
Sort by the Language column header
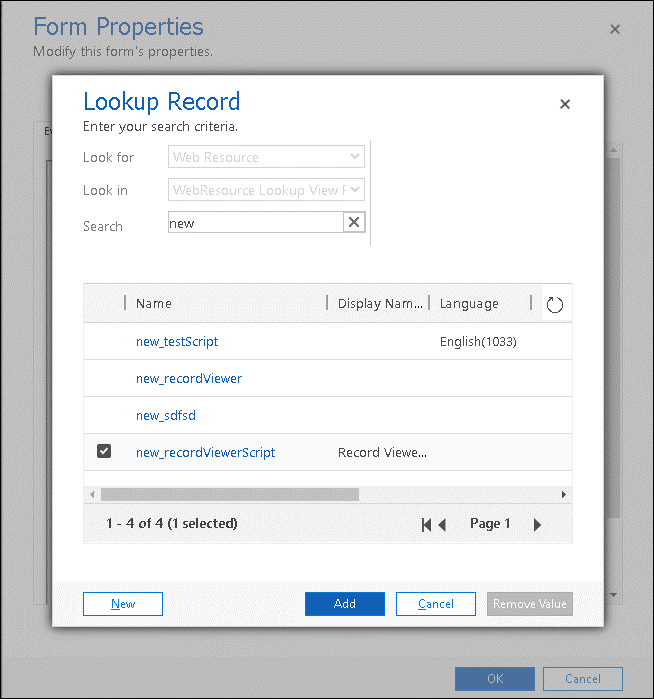click(469, 304)
